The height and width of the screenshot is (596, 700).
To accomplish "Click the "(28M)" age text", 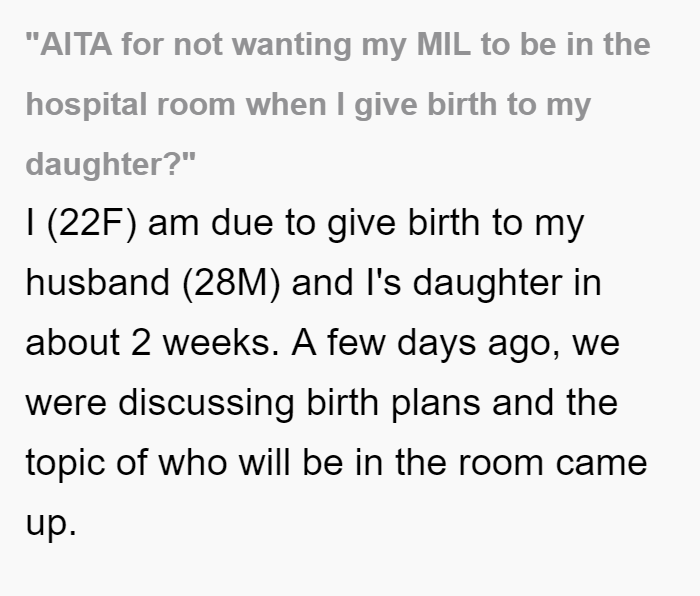I will pyautogui.click(x=232, y=283).
